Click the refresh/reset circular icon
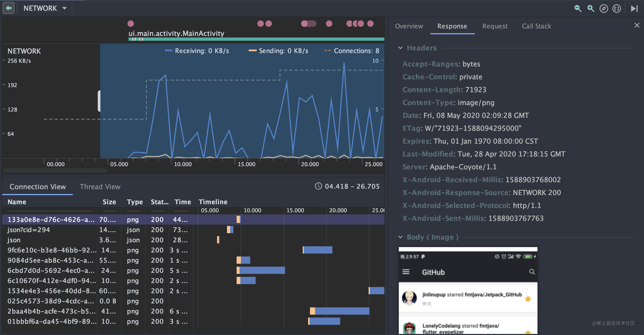The image size is (644, 335). click(x=604, y=8)
